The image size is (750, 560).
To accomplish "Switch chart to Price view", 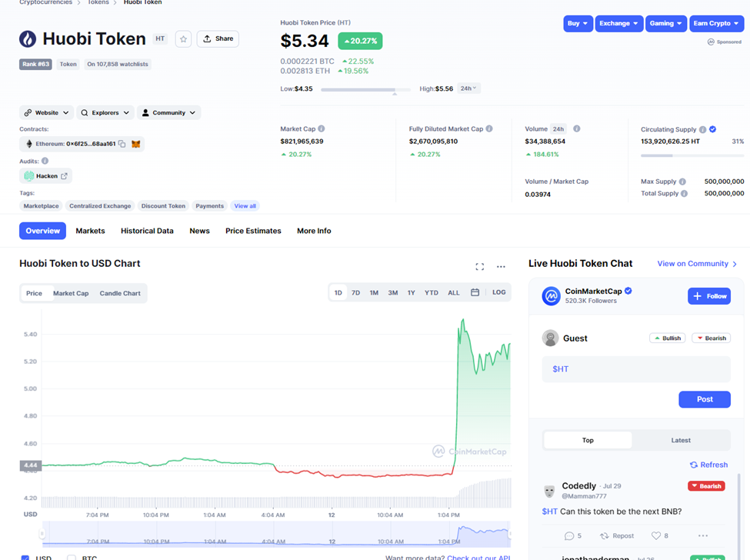I will click(34, 293).
